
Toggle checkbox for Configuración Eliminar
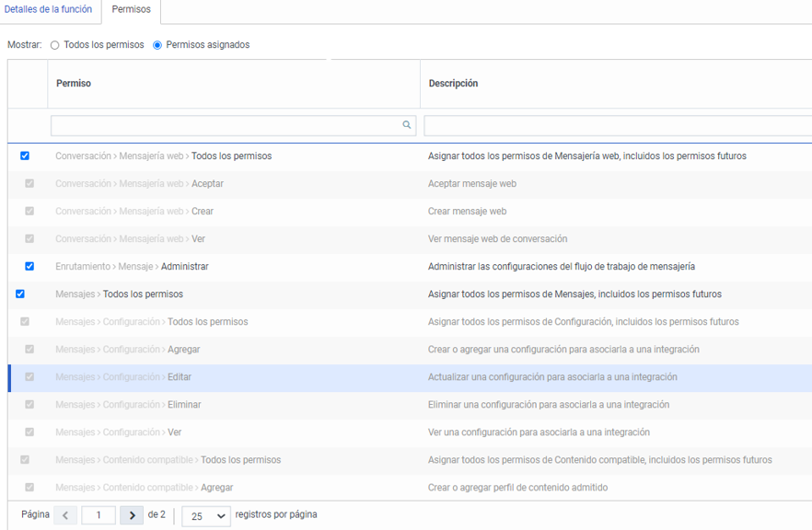coord(29,404)
